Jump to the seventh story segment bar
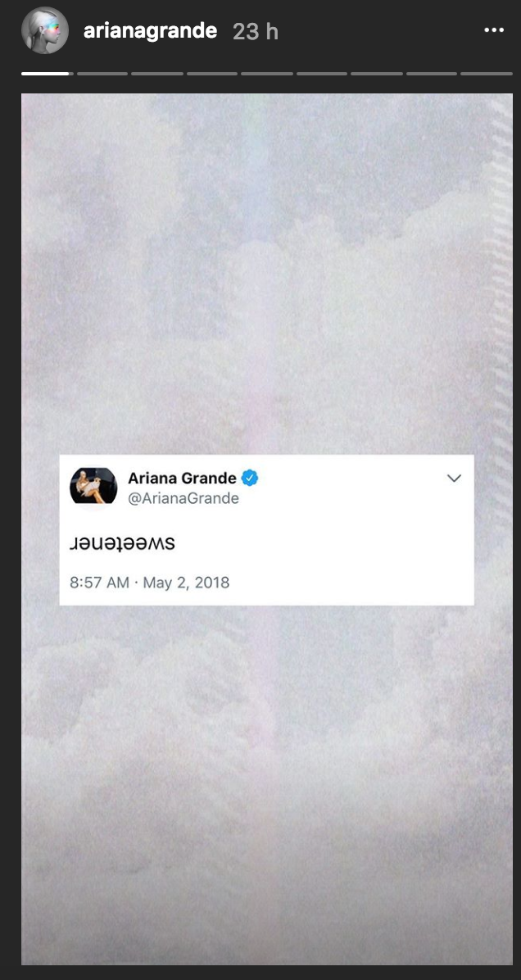The height and width of the screenshot is (980, 521). pos(377,74)
